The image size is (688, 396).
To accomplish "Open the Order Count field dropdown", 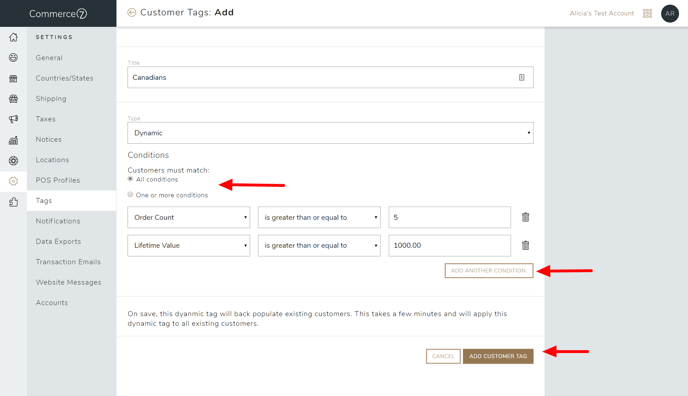I will pos(189,217).
